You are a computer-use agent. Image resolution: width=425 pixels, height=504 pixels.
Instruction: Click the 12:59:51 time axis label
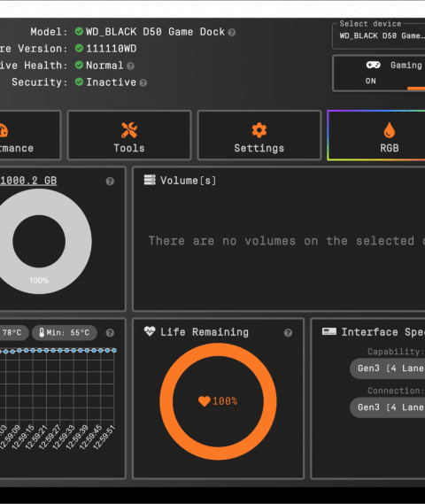104,437
